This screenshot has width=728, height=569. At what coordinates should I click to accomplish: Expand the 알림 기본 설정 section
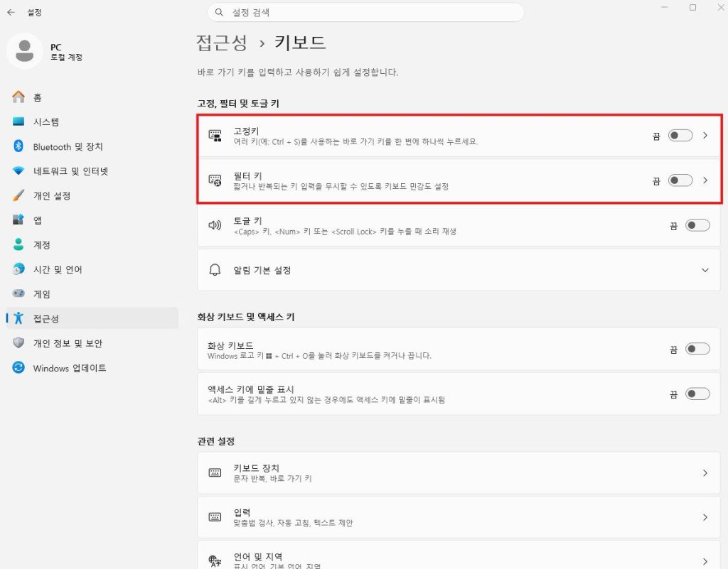[x=705, y=270]
